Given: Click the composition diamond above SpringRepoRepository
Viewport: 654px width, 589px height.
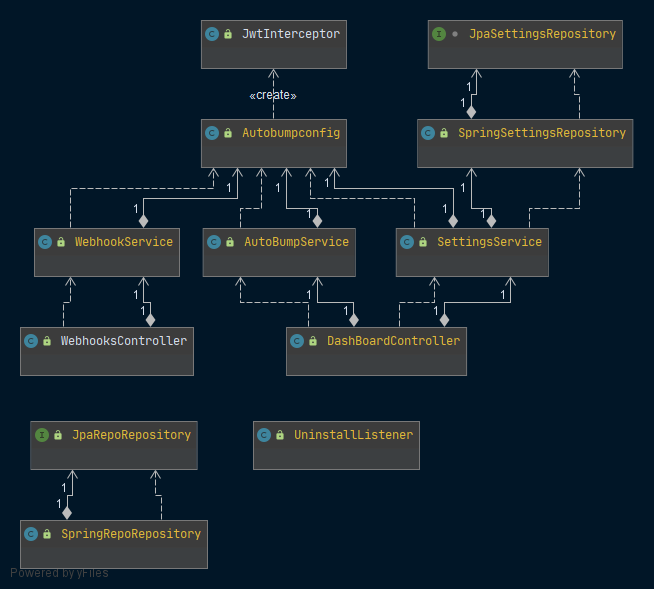Looking at the screenshot, I should (67, 513).
